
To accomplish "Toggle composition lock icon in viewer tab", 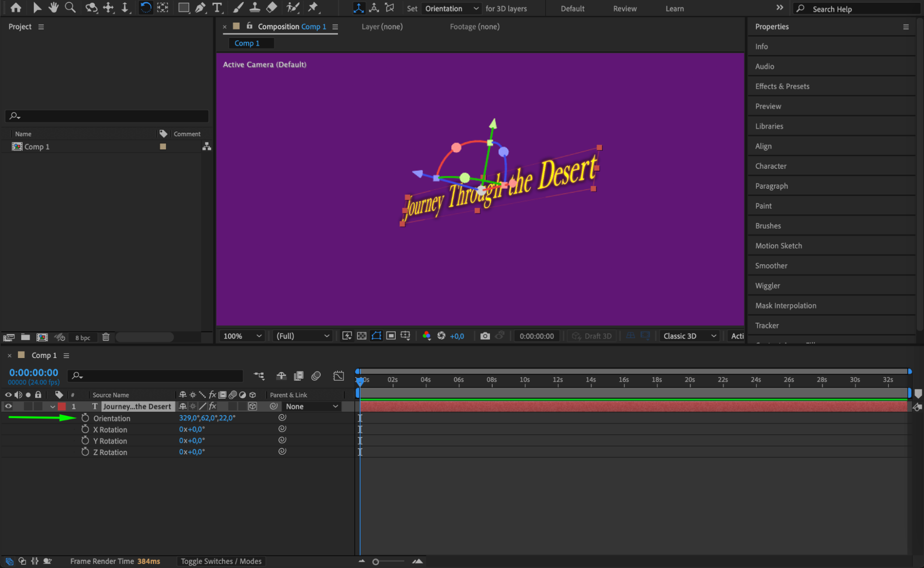I will tap(249, 26).
